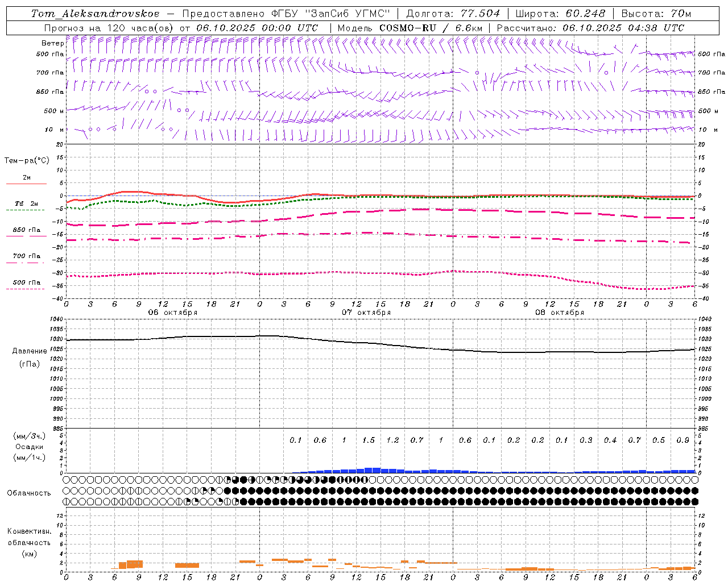Click the 0.9 precipitation value

(x=683, y=440)
